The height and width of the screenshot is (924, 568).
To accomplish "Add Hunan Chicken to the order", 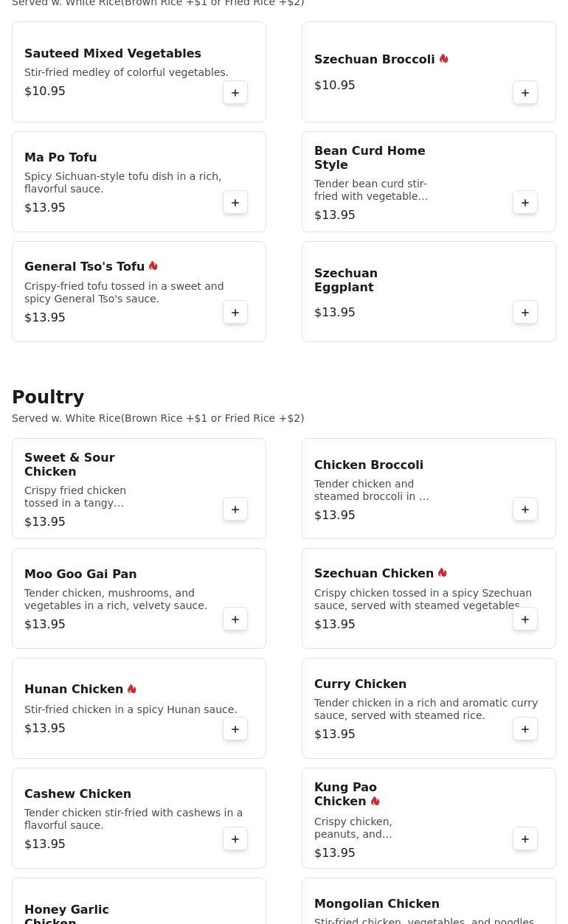I will tap(235, 729).
